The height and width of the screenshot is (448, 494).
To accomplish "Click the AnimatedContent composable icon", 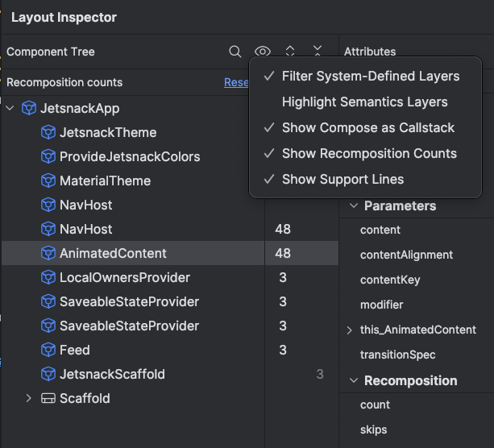I will tap(48, 253).
